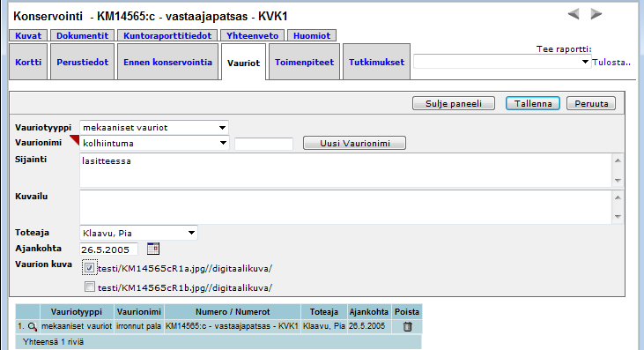Click the Tallenna button
Viewport: 644px width, 350px height.
[x=533, y=103]
